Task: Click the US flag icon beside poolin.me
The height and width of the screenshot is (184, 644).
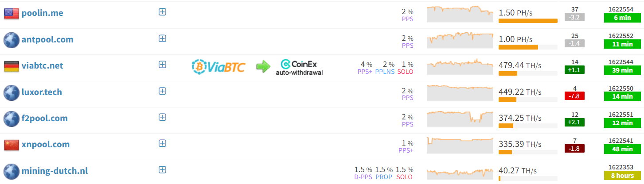Action: tap(11, 14)
